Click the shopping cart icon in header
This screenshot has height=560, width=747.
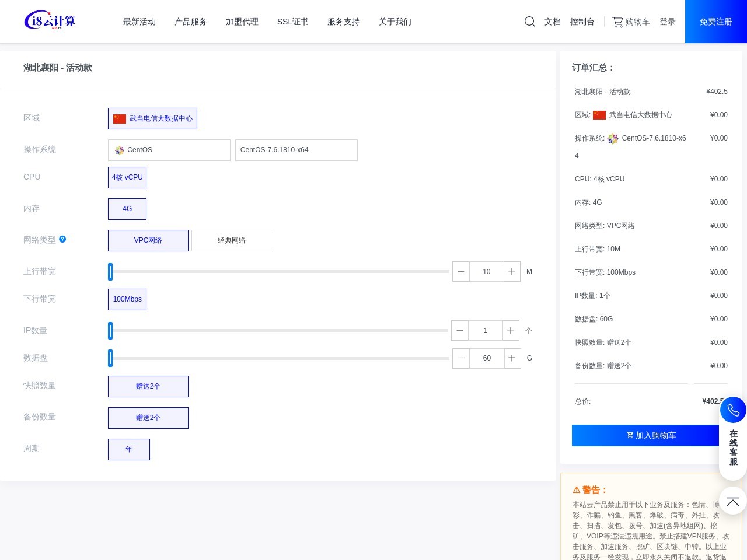[x=617, y=22]
